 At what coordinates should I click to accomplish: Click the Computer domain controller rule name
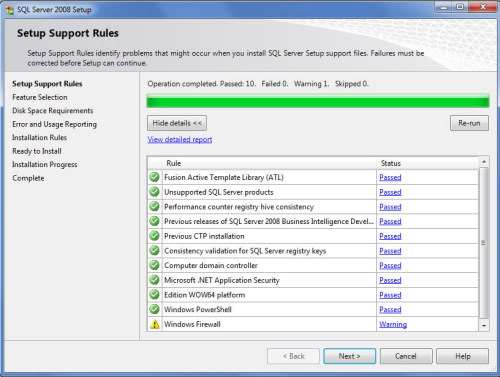point(211,265)
